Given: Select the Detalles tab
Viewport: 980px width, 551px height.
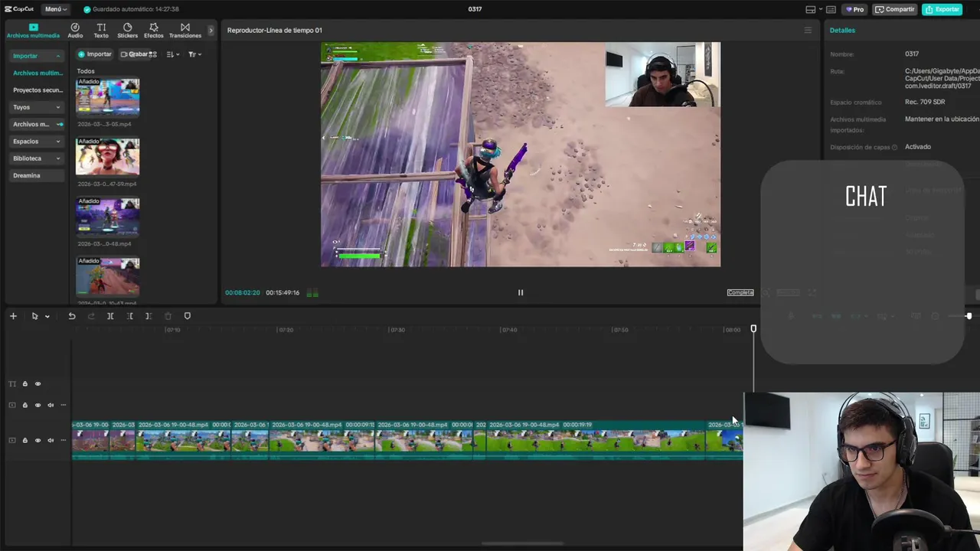Looking at the screenshot, I should coord(842,31).
